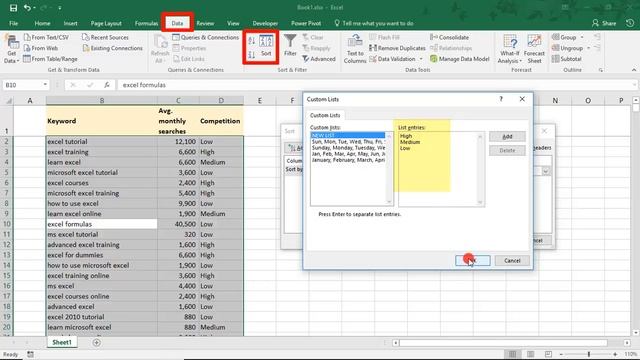Click Tell me what you want to do
Image resolution: width=640 pixels, height=360 pixels.
pos(374,23)
